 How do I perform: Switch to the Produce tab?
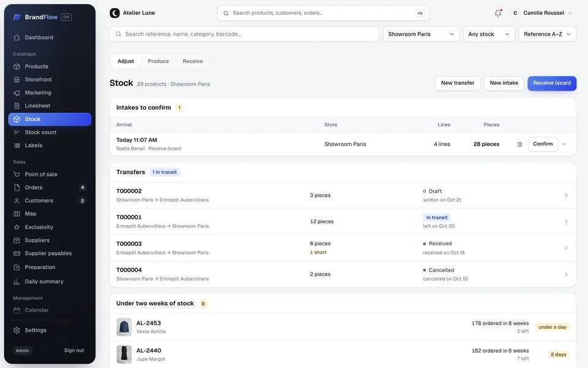click(158, 61)
